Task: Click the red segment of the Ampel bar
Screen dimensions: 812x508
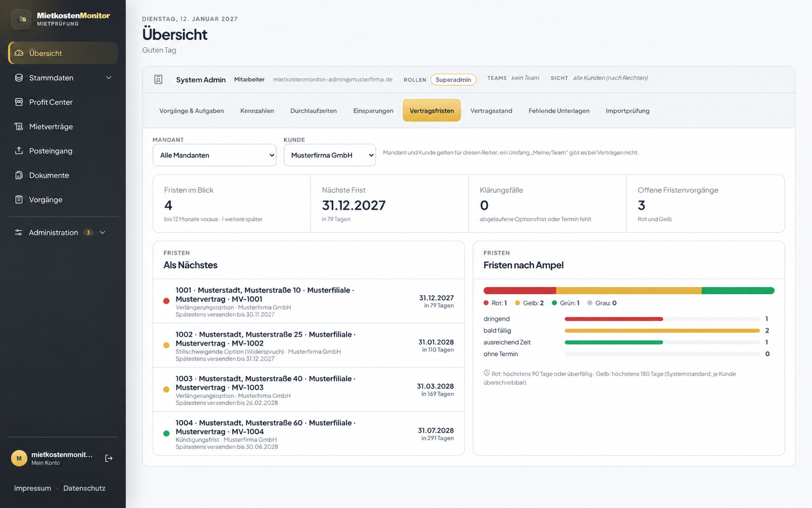Action: tap(520, 290)
